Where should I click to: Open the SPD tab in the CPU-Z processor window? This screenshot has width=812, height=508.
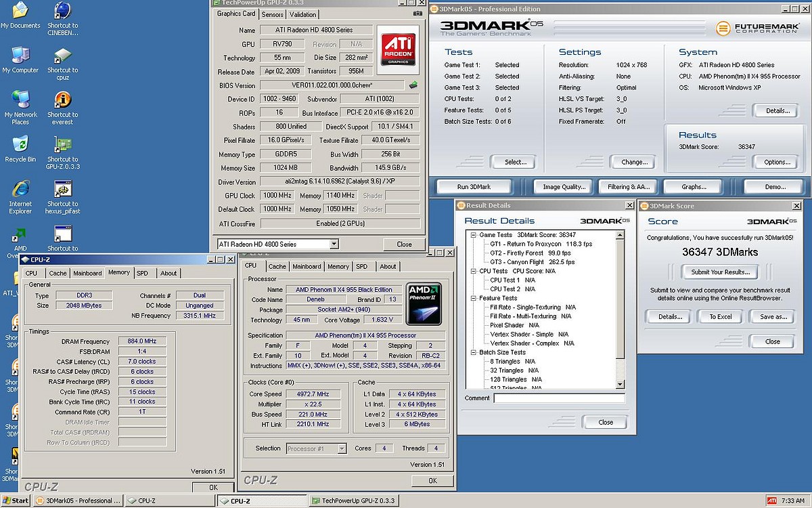[x=362, y=266]
